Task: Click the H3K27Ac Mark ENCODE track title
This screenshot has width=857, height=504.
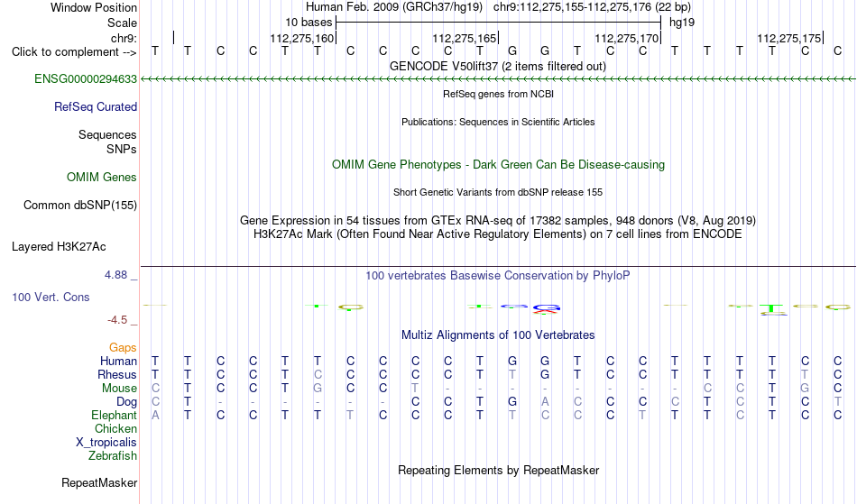Action: (x=498, y=234)
